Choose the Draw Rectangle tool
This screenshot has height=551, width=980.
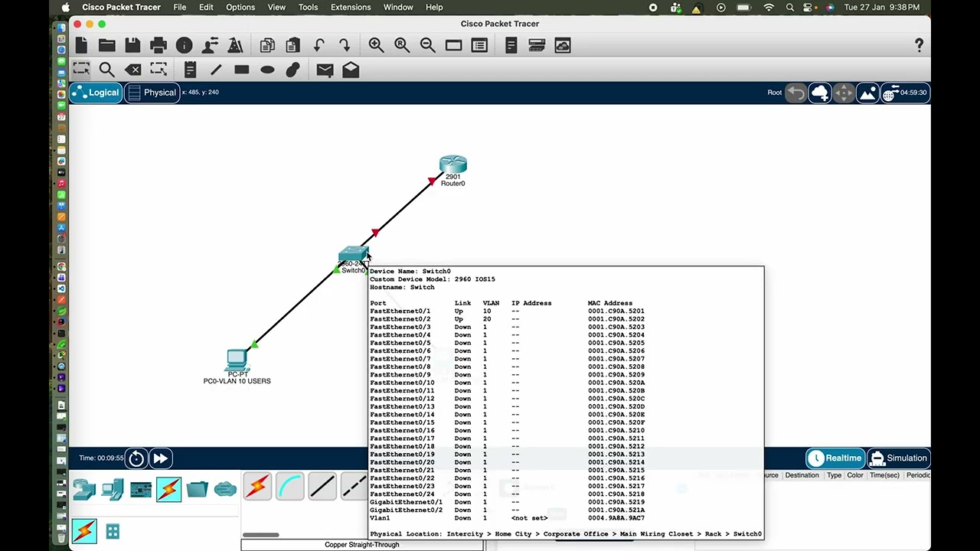point(242,70)
